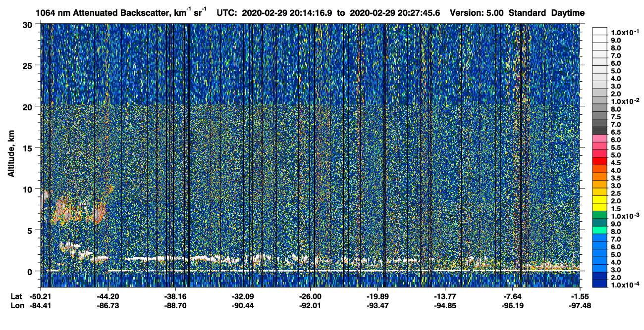Select longitude value -88.70
This screenshot has height=330, width=644.
click(x=175, y=305)
